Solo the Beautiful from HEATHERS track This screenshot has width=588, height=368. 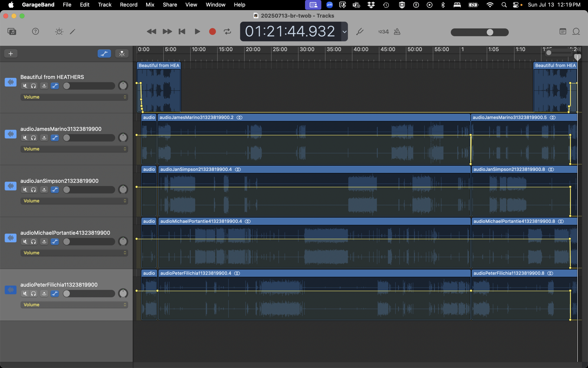click(x=34, y=86)
